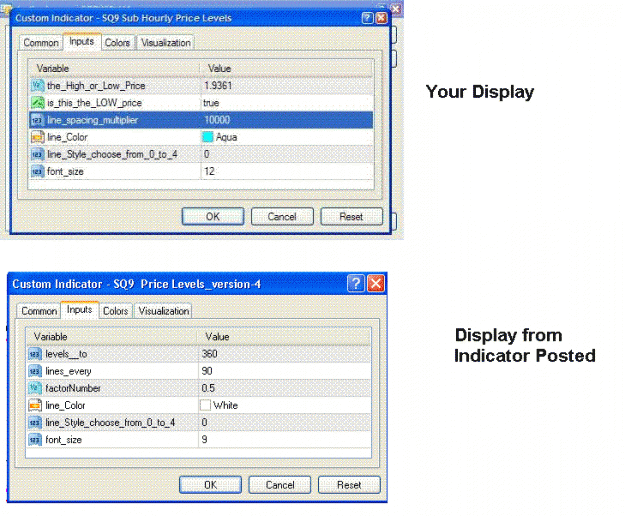This screenshot has height=516, width=625.
Task: Click integer icon beside font_size value 9
Action: [35, 439]
